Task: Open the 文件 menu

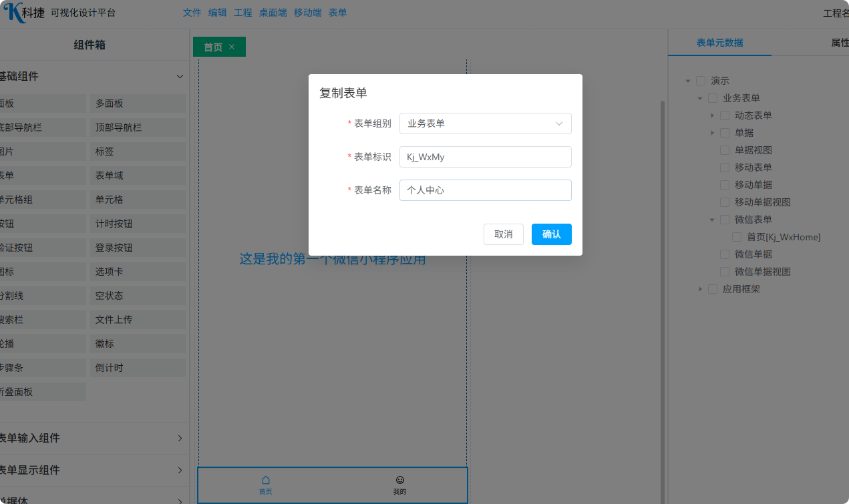Action: 192,13
